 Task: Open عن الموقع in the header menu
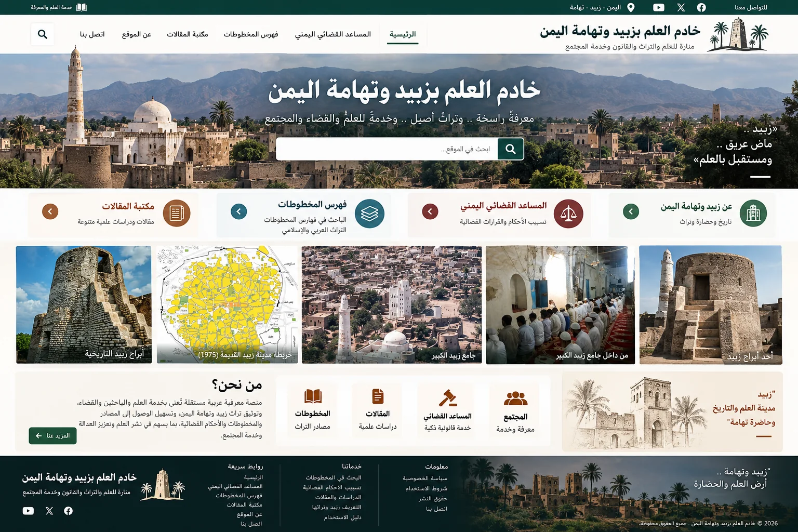[x=137, y=34]
